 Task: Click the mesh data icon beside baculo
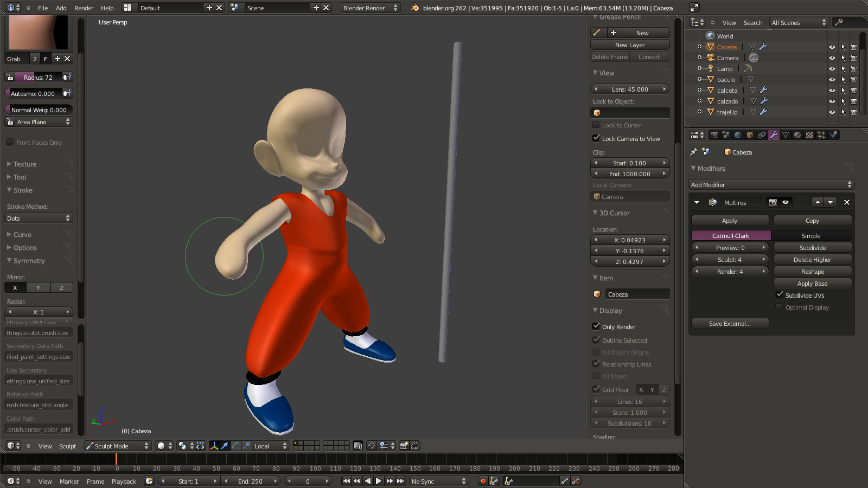[x=751, y=79]
